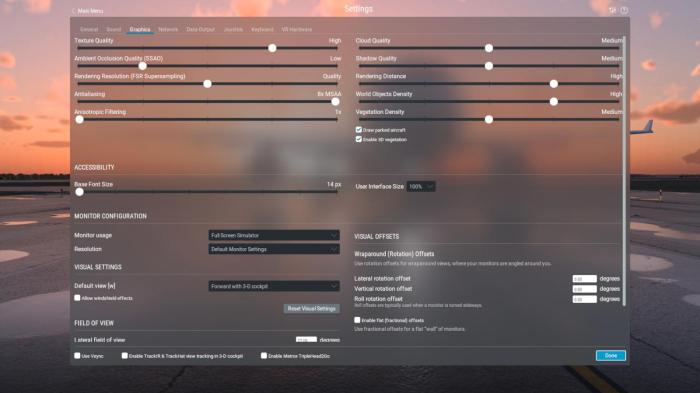
Task: Click the Texture Quality slider handle
Action: 272,48
